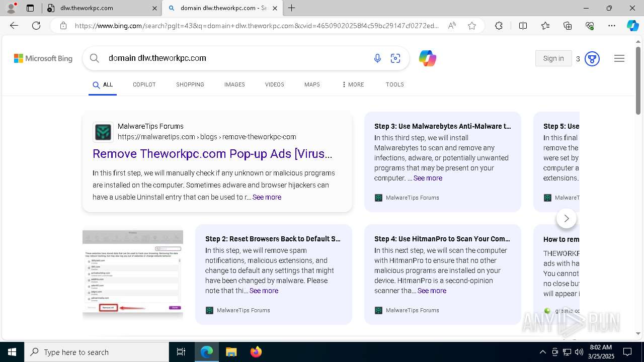The image size is (644, 362).
Task: Click the Sign in button
Action: (553, 58)
